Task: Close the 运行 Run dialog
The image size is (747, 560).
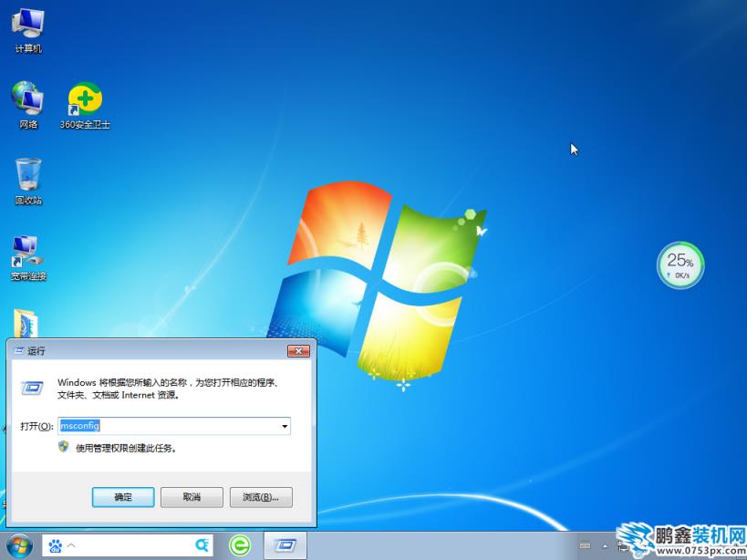Action: (298, 351)
